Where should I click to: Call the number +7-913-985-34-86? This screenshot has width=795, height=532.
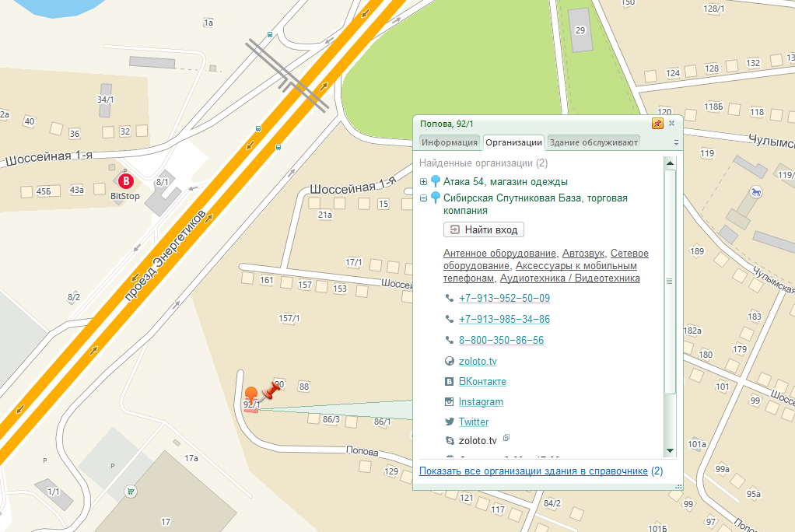504,319
